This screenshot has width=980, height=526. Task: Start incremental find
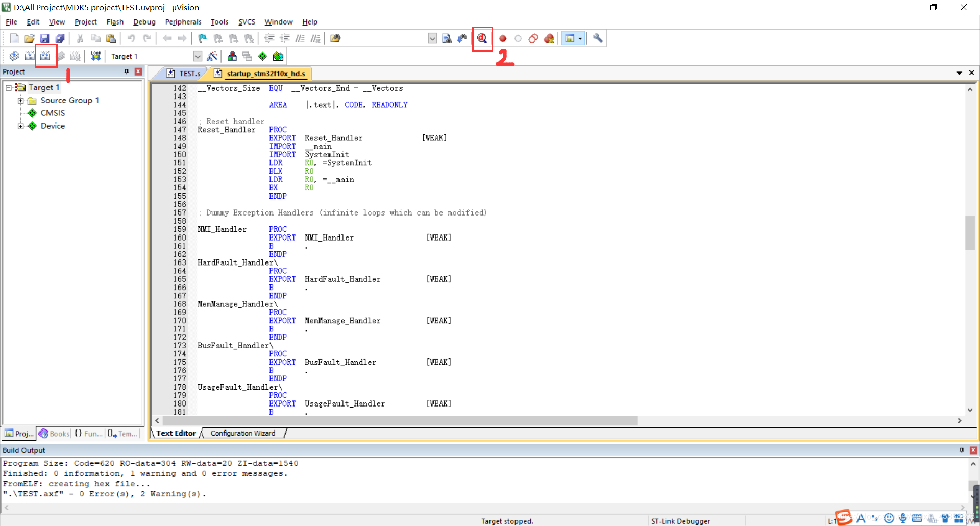[x=462, y=38]
